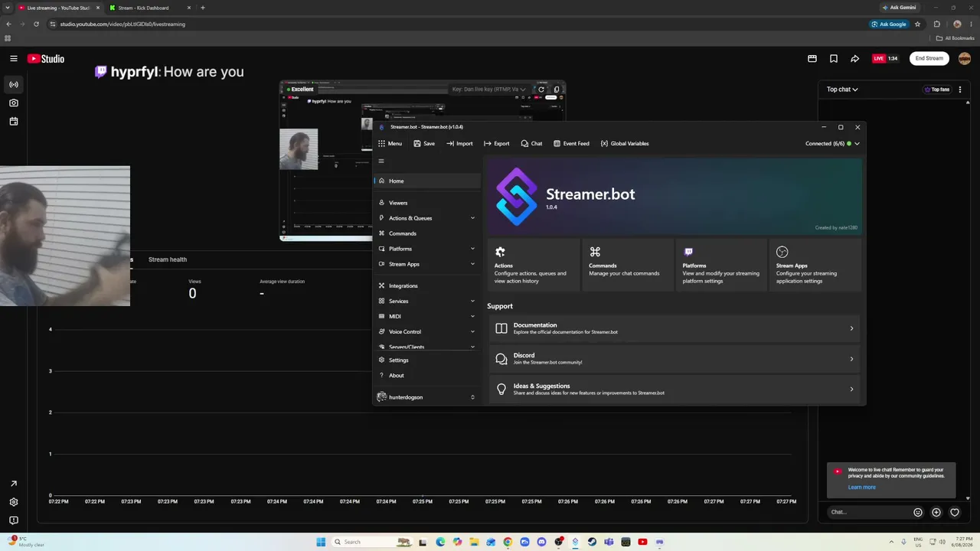Open Discord from the taskbar
The width and height of the screenshot is (980, 551).
[541, 542]
